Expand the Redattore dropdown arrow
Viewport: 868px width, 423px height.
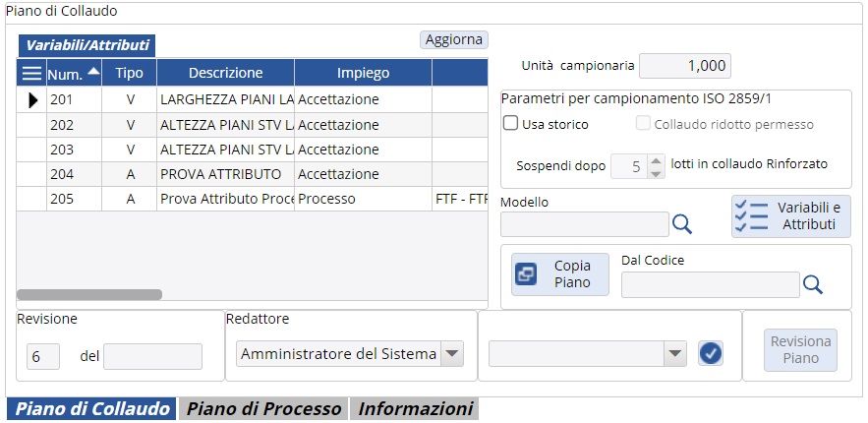tap(451, 354)
